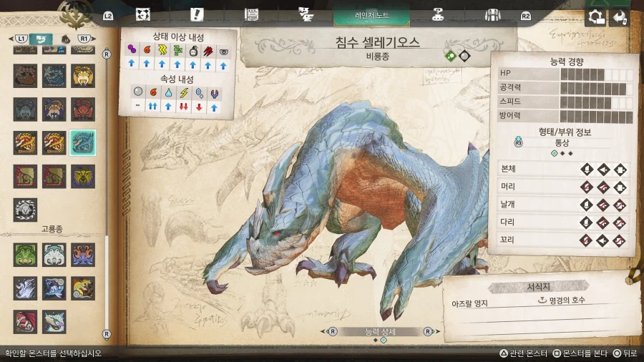Click the monster list vertical scrollbar
Viewport: 644px width, 362px height.
(x=107, y=193)
